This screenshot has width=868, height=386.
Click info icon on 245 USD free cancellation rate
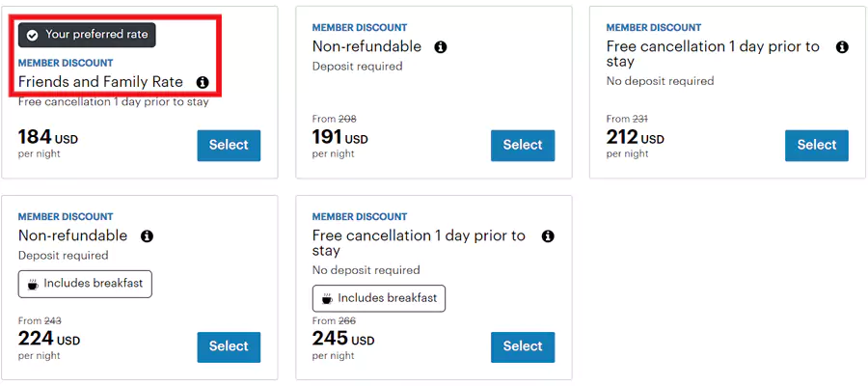[x=548, y=236]
